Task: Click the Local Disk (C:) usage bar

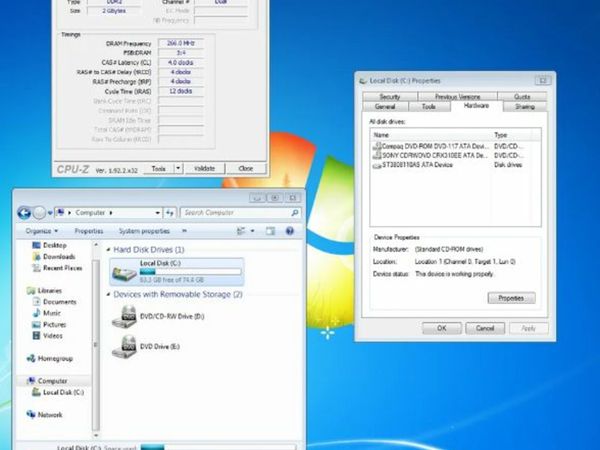Action: point(190,272)
